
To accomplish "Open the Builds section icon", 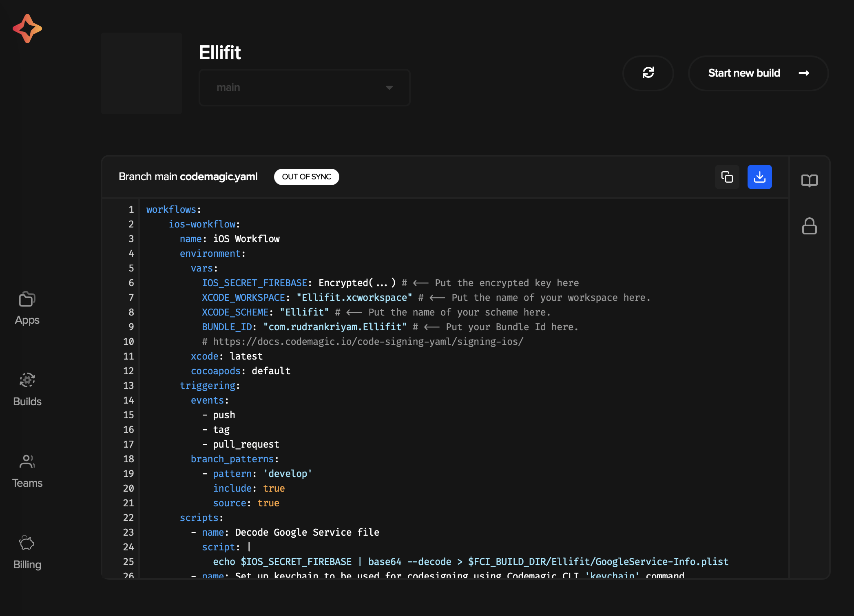I will [27, 380].
